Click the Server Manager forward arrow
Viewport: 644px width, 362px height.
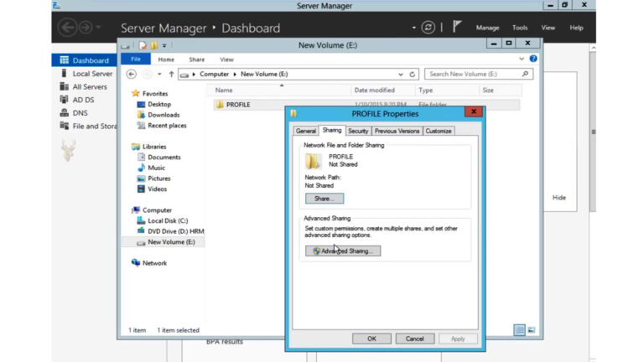86,28
